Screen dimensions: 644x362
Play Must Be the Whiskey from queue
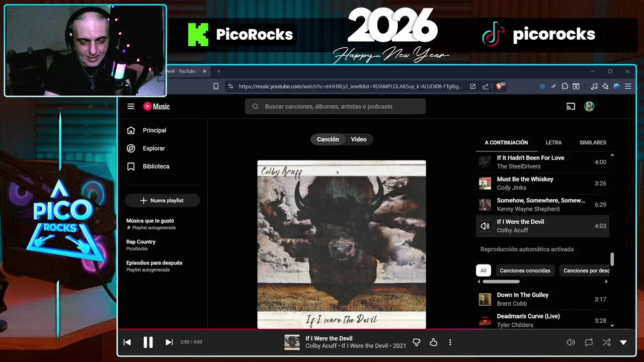[x=542, y=184]
